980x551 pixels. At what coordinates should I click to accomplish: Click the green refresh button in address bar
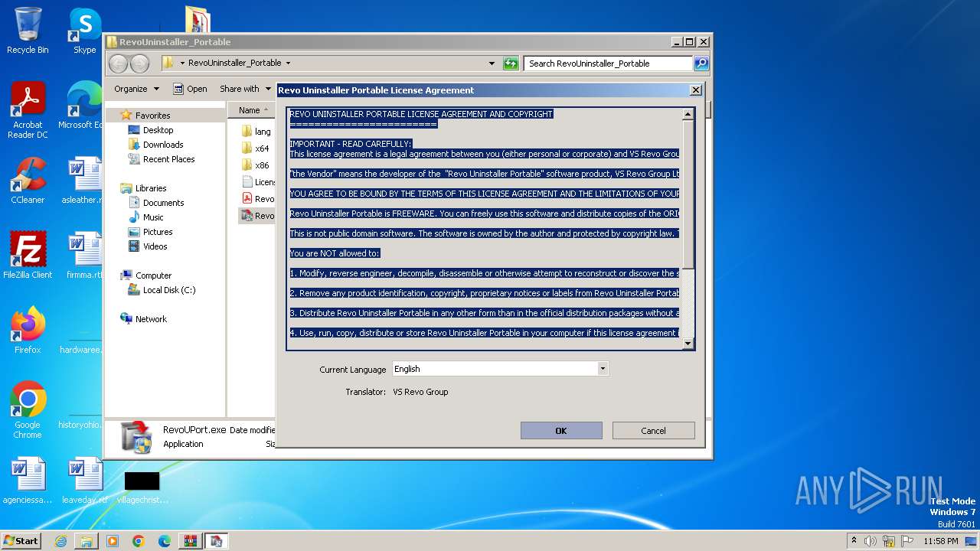tap(511, 64)
